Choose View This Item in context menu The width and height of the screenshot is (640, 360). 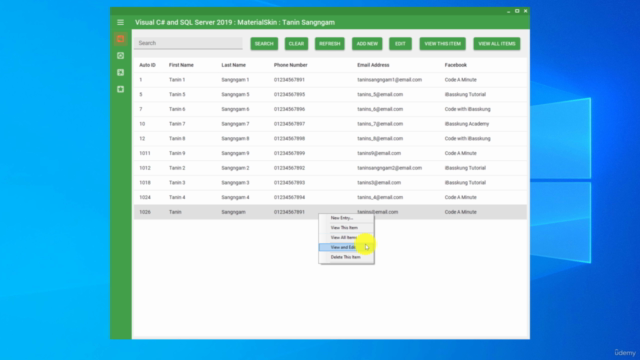346,228
